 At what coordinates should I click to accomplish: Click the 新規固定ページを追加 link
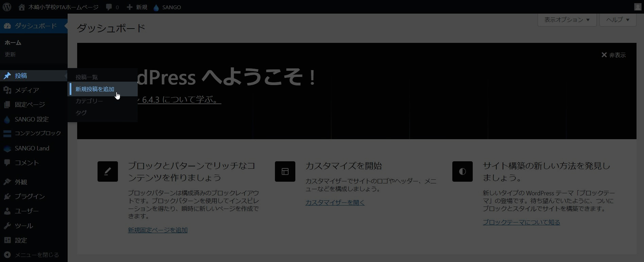(158, 230)
